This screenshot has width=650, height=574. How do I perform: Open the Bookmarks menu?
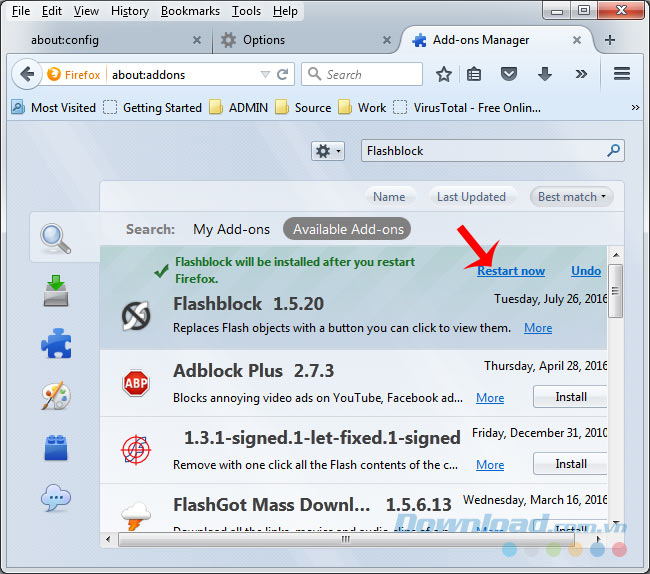click(190, 11)
